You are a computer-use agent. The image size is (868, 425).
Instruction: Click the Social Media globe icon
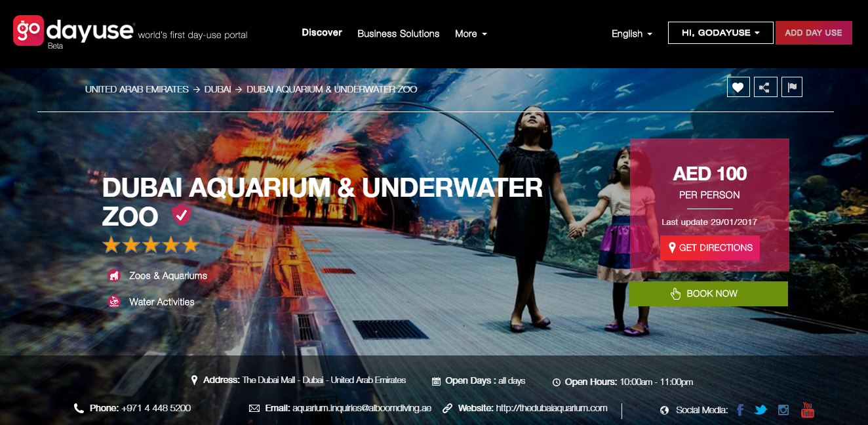coord(664,411)
